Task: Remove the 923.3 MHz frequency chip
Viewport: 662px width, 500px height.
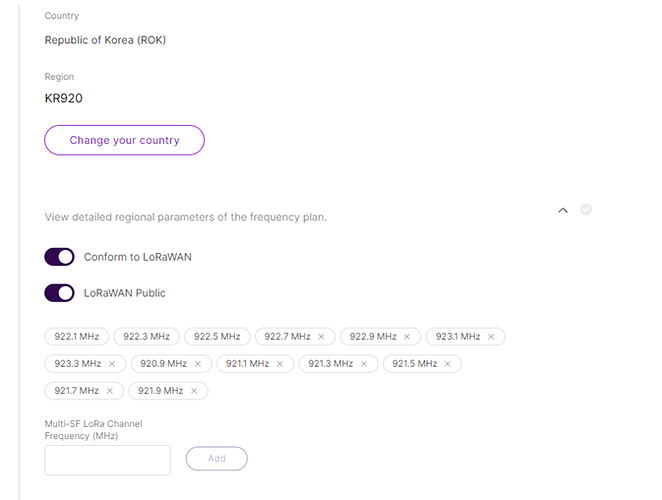Action: [112, 364]
